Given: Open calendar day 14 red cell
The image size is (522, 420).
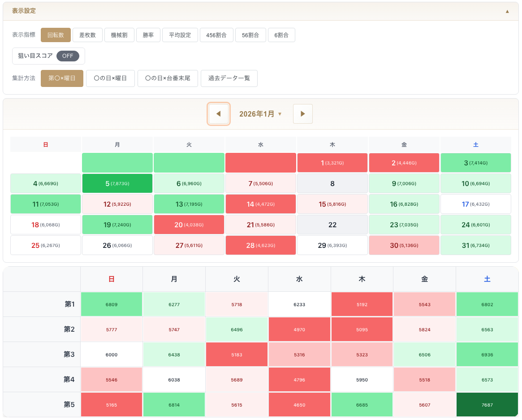Looking at the screenshot, I should [x=260, y=204].
